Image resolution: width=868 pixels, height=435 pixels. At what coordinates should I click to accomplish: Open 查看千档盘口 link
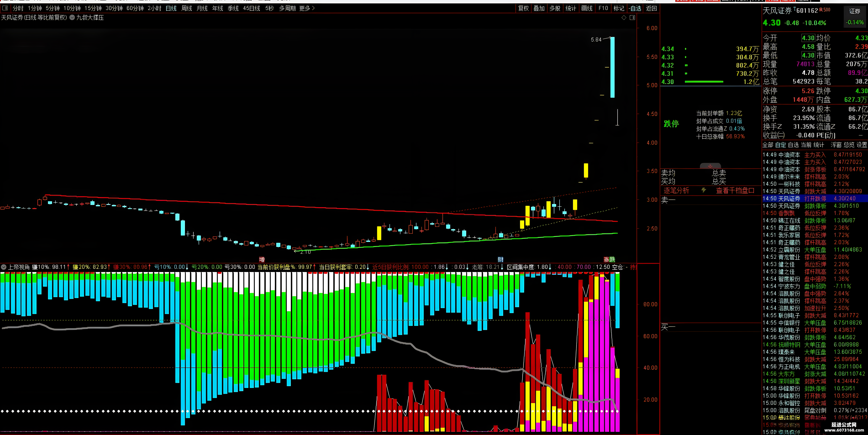pyautogui.click(x=735, y=190)
